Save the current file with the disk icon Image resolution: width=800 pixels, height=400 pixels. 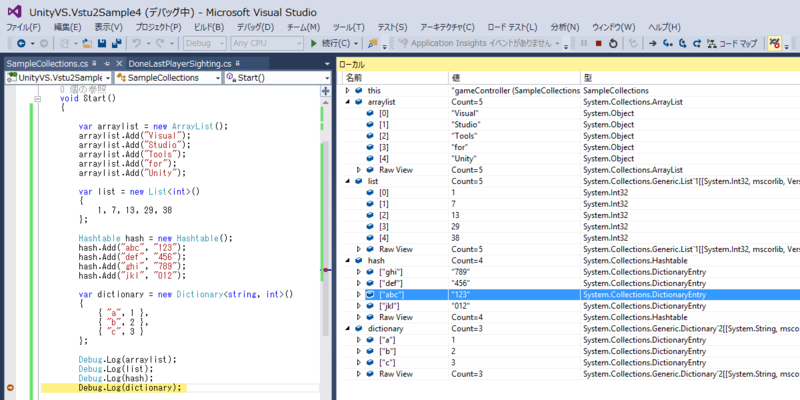[102, 44]
